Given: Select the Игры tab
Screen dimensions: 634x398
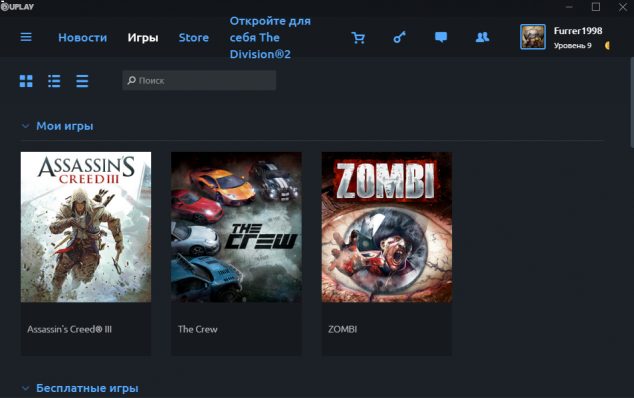Looking at the screenshot, I should click(x=143, y=38).
